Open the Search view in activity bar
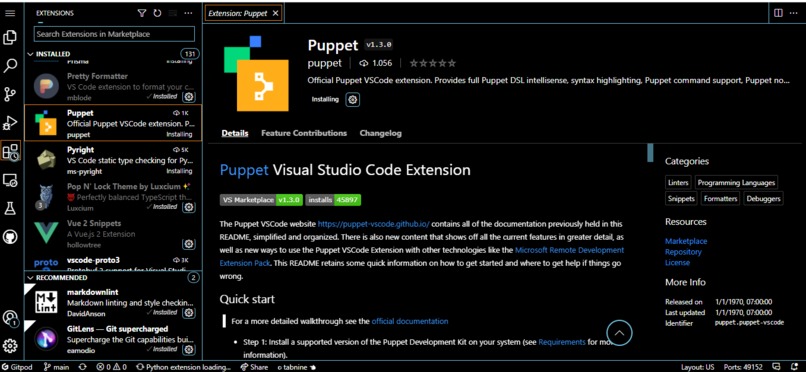The width and height of the screenshot is (806, 372). 10,66
